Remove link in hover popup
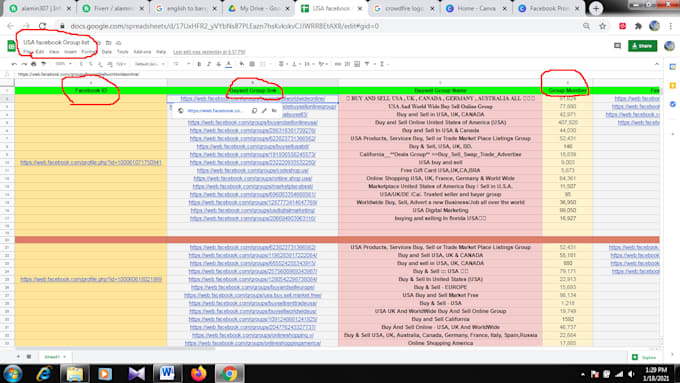This screenshot has width=680, height=383. coord(274,111)
